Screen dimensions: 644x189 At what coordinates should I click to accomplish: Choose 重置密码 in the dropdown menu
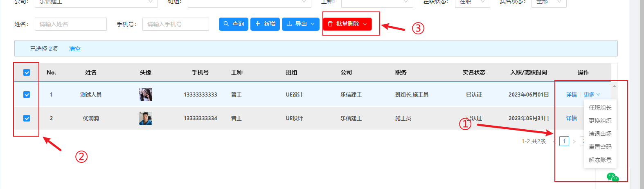tap(600, 147)
